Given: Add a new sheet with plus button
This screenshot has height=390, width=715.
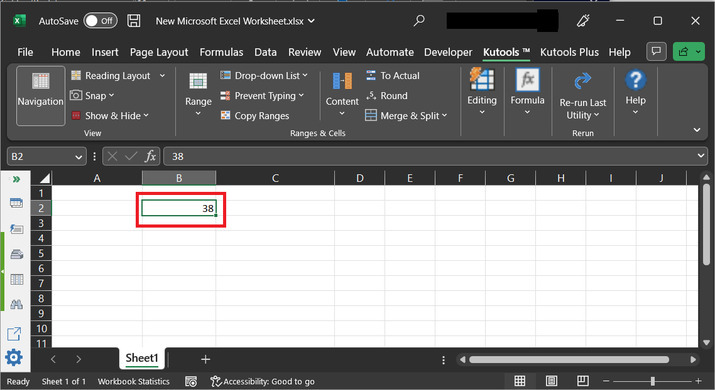Looking at the screenshot, I should (205, 359).
